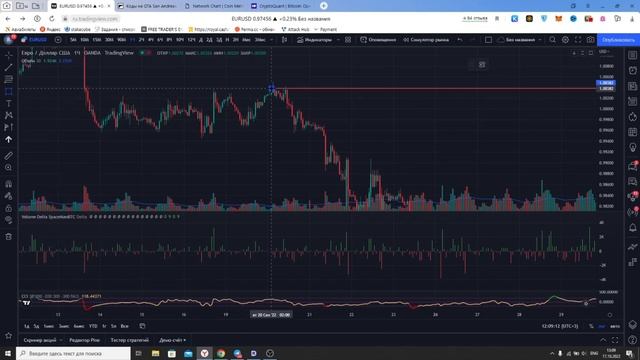This screenshot has width=640, height=360.
Task: Select the rectangle shapes tool
Action: click(9, 91)
